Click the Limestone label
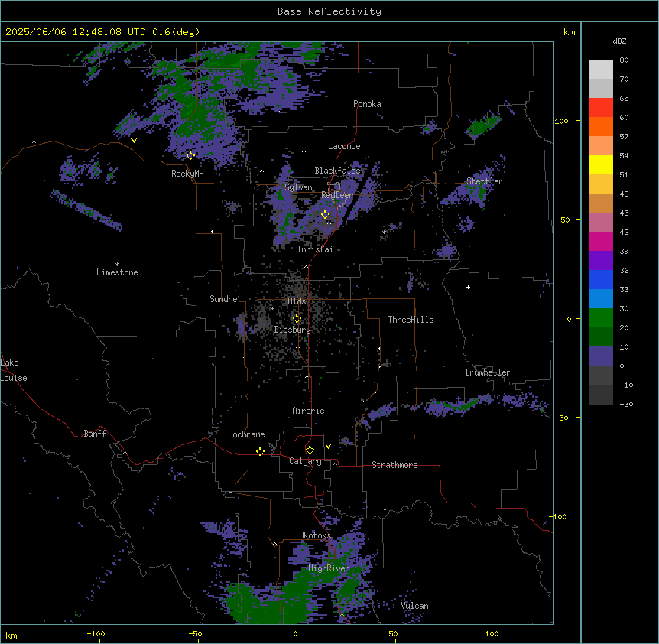This screenshot has width=659, height=644. click(117, 272)
